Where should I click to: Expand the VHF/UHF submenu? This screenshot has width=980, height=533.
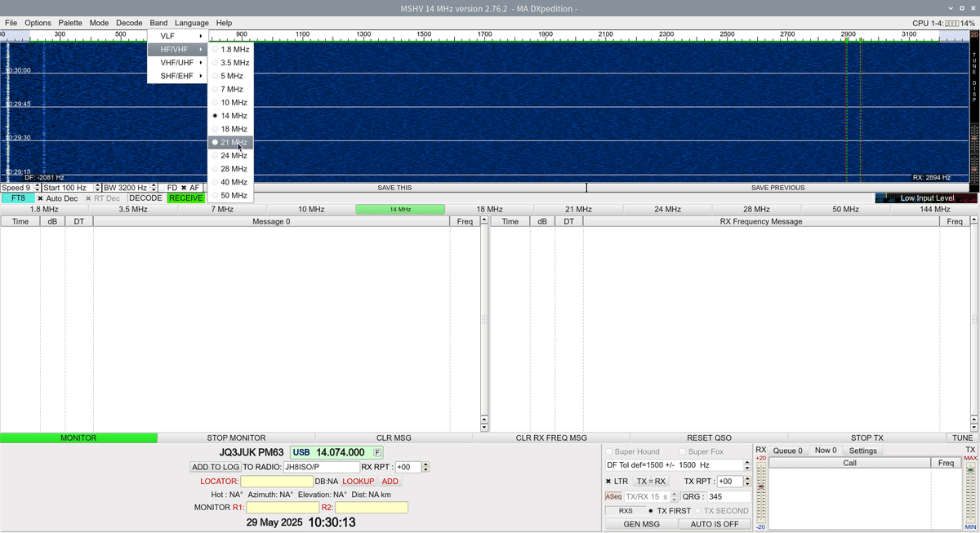(176, 62)
